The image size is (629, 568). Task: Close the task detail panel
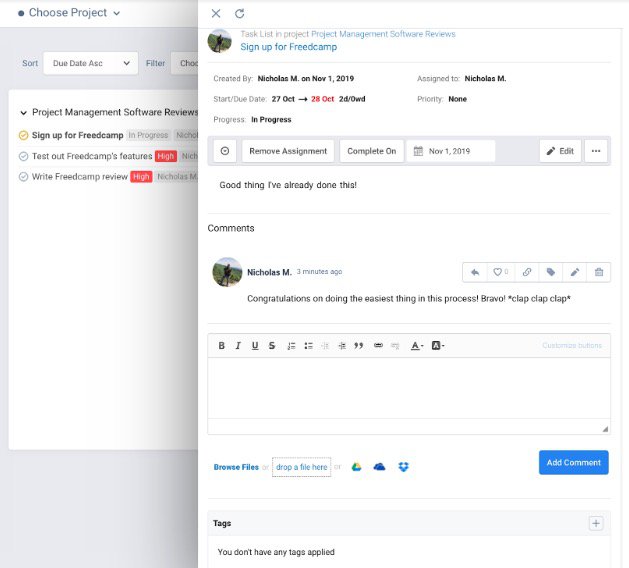point(216,14)
